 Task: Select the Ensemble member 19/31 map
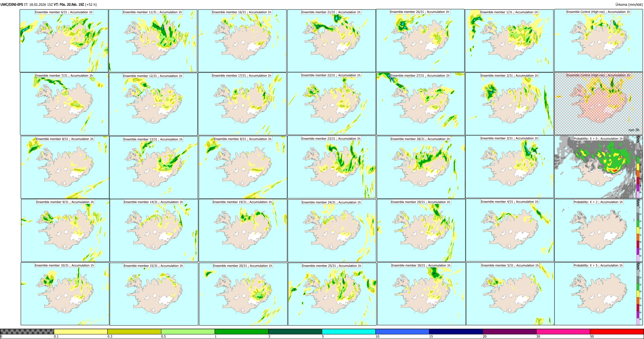(243, 230)
